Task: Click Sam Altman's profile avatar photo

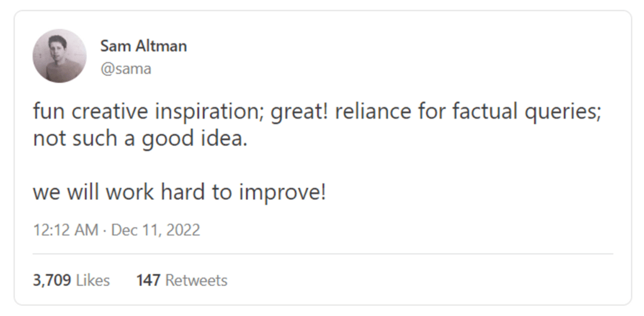Action: [60, 56]
